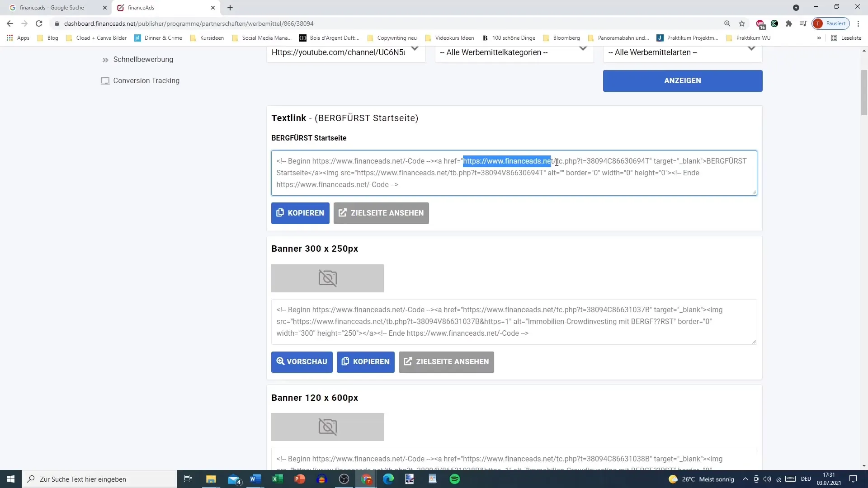The image size is (868, 488).
Task: Reload the financeAds page
Action: point(39,23)
